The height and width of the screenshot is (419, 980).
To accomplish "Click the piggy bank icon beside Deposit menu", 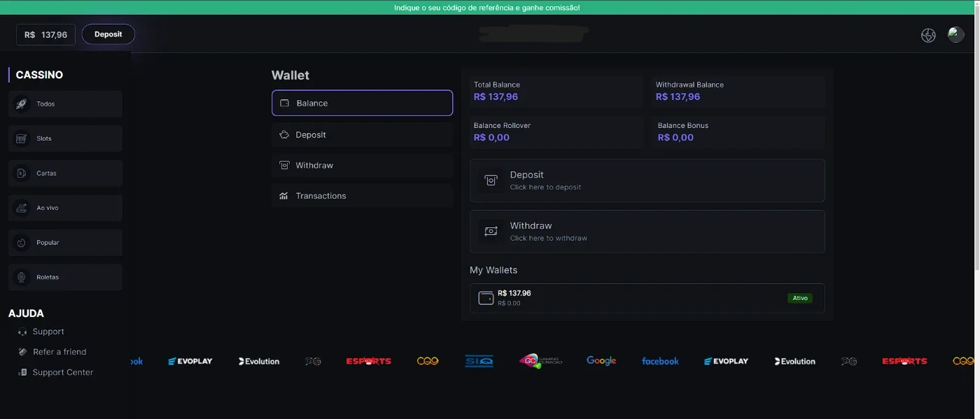I will pos(284,134).
